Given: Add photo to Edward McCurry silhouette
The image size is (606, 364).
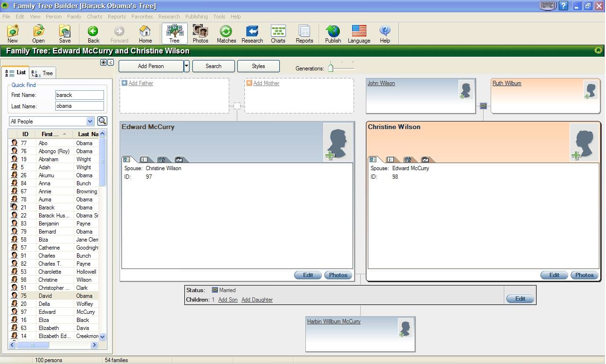Looking at the screenshot, I should (x=338, y=142).
